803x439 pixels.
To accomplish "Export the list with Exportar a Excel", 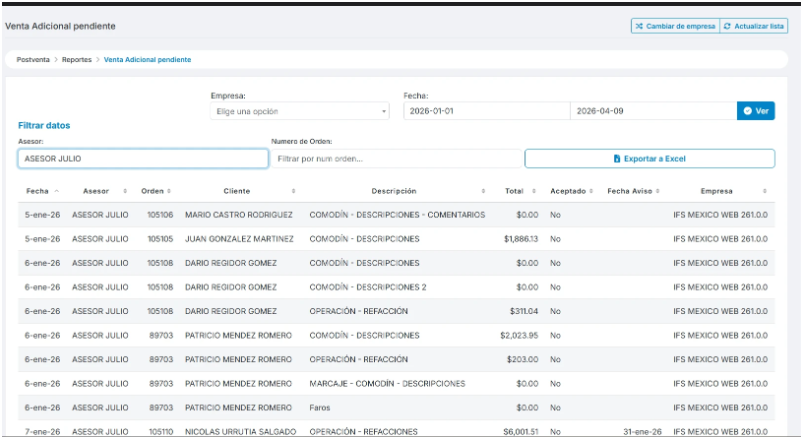I will tap(649, 159).
